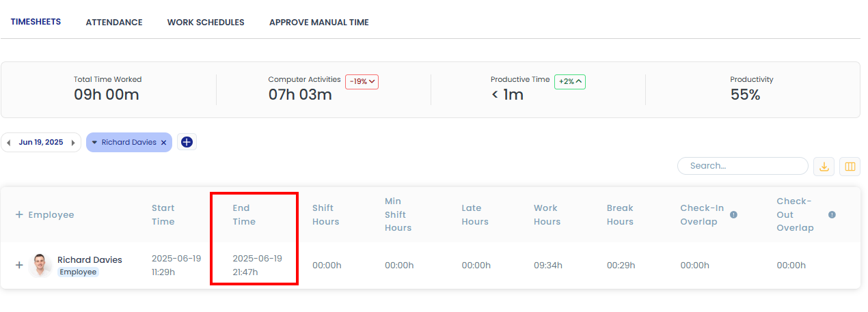Viewport: 868px width, 312px height.
Task: Click Check-Out Overlap info icon
Action: [832, 214]
